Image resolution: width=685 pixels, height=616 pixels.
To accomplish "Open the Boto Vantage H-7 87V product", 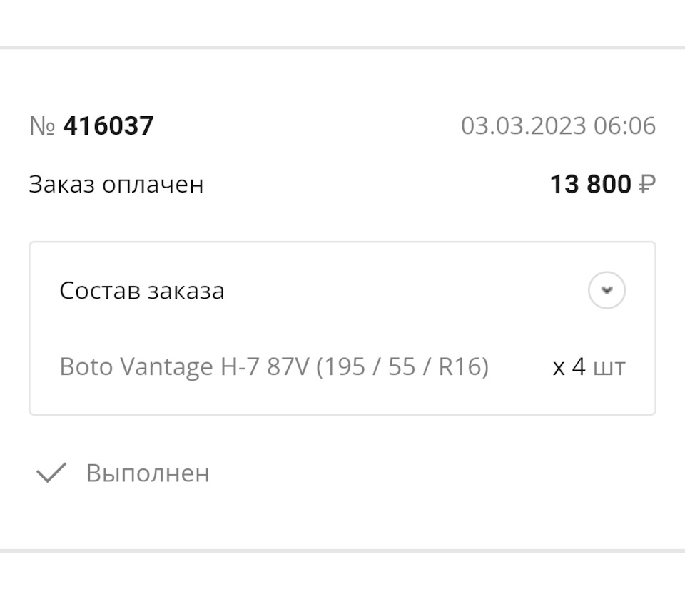I will pyautogui.click(x=186, y=367).
